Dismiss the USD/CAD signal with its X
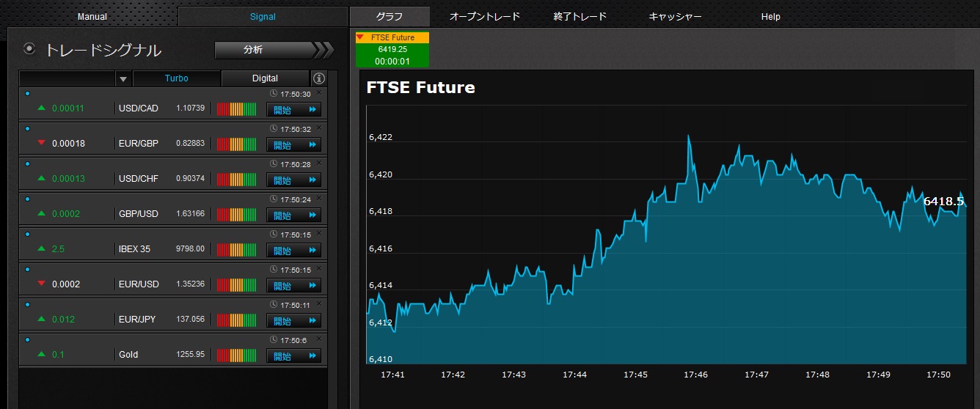Viewport: 980px width, 409px height. [319, 92]
